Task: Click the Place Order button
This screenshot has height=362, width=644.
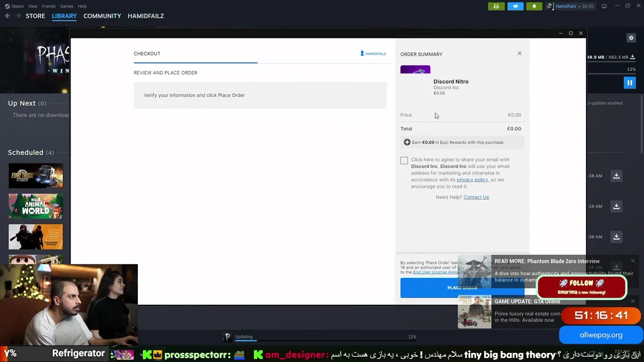Action: point(462,288)
